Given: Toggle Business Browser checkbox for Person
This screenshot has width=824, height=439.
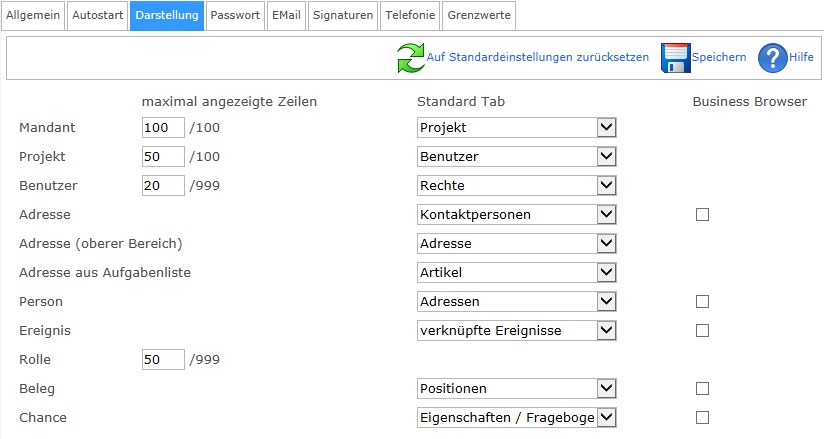Looking at the screenshot, I should (702, 301).
